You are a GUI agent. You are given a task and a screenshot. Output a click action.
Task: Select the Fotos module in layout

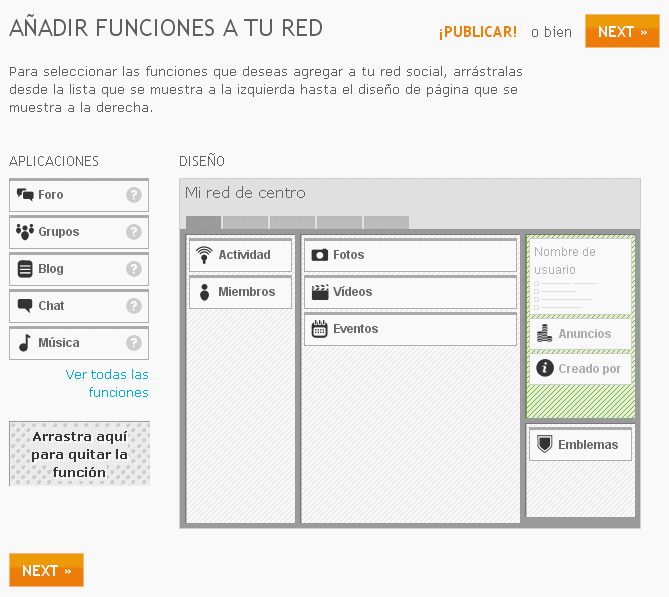410,255
